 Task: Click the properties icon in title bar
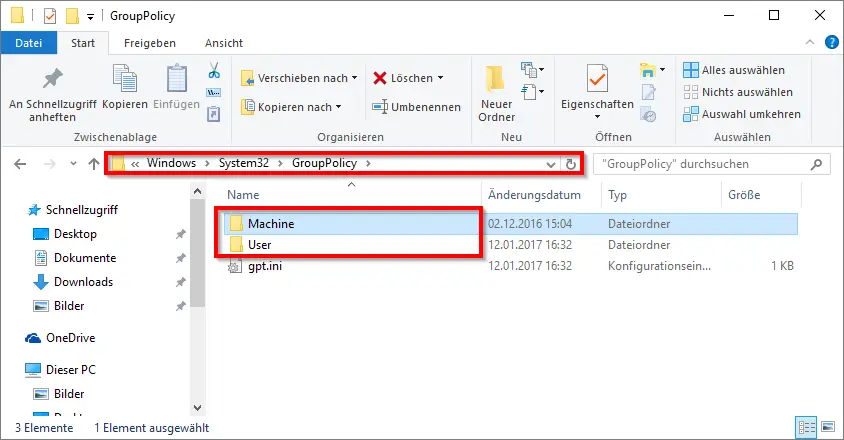[50, 16]
